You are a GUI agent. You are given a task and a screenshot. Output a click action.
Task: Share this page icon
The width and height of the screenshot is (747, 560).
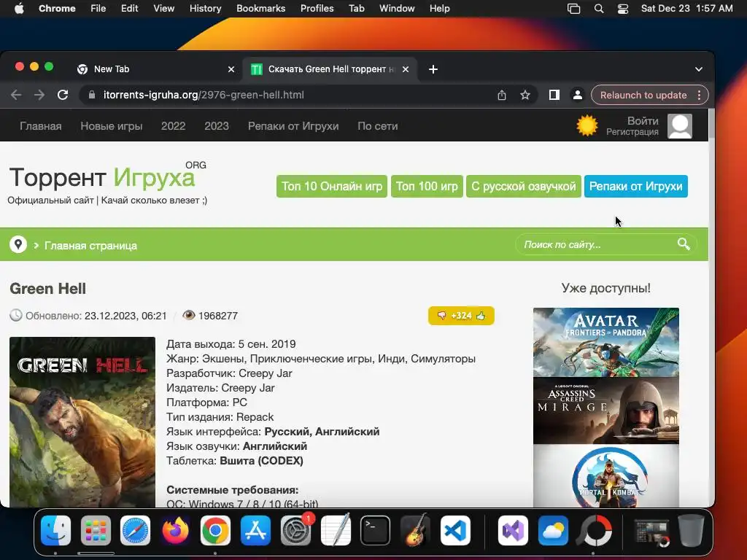pyautogui.click(x=502, y=95)
